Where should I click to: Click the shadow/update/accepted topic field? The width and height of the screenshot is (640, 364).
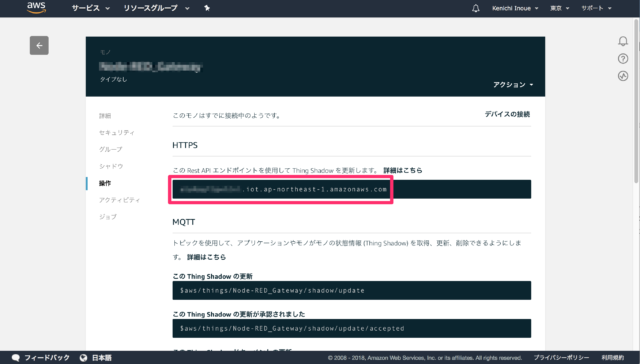351,328
